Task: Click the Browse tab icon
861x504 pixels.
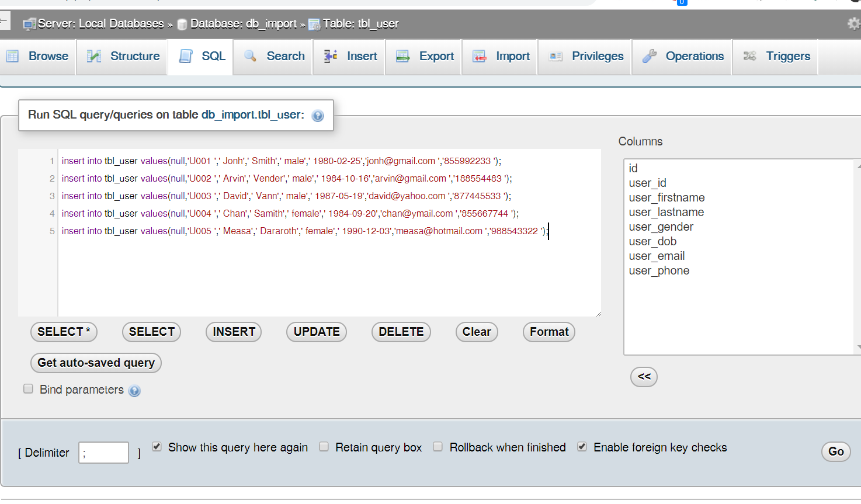Action: [12, 56]
